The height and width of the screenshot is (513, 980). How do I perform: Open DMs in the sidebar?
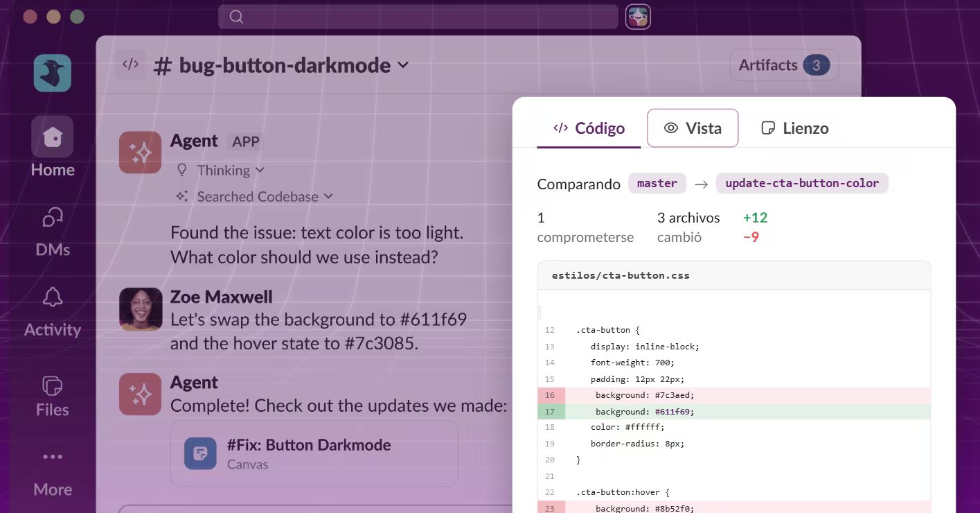(53, 232)
